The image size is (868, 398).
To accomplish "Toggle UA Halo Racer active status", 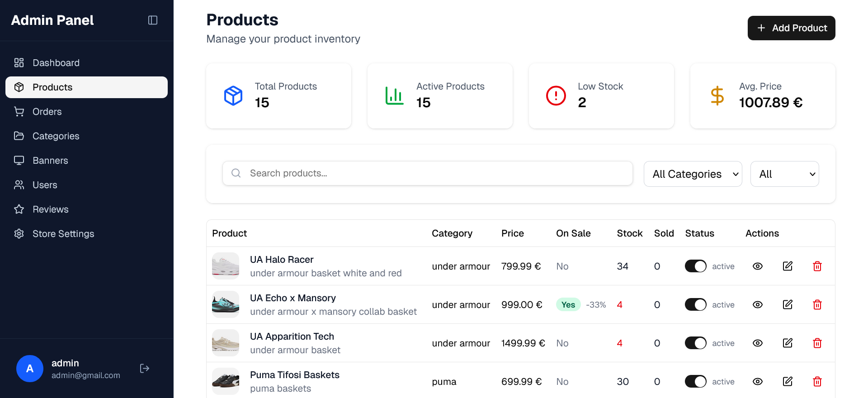I will [695, 266].
